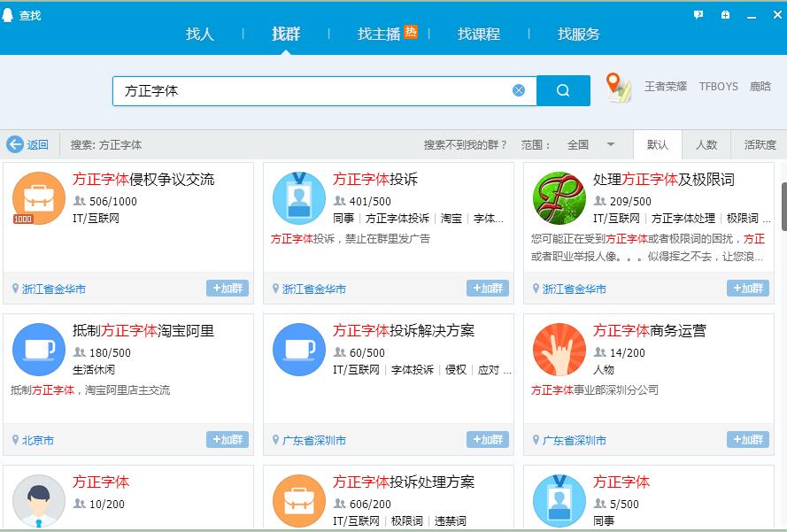Join the 方正字体投诉 group via +加群
This screenshot has height=532, width=787.
click(x=488, y=288)
